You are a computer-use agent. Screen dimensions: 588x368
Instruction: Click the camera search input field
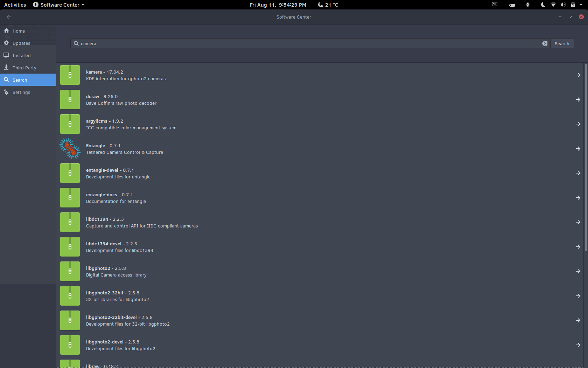(x=310, y=43)
